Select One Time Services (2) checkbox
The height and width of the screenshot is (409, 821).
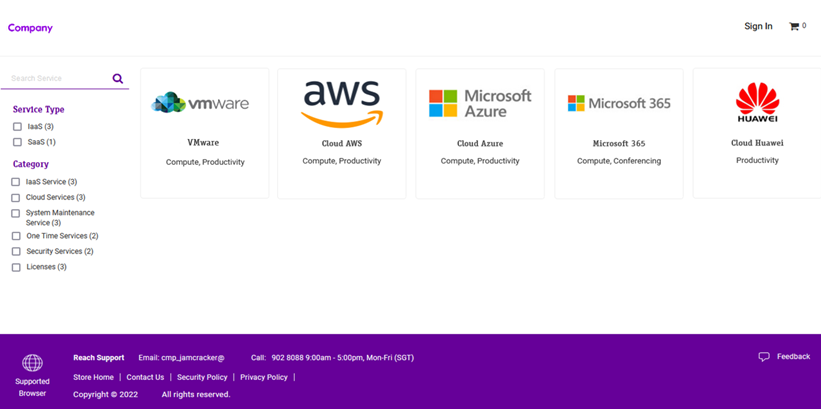(x=16, y=236)
